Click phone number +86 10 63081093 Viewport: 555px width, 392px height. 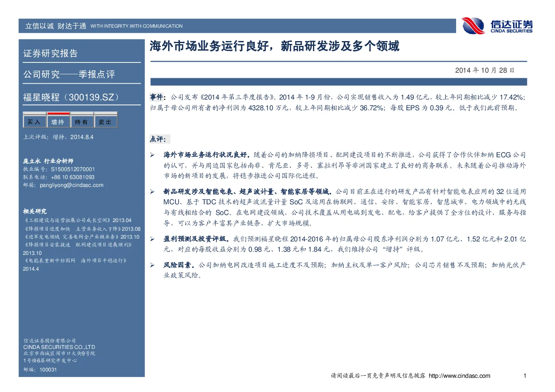(x=73, y=177)
